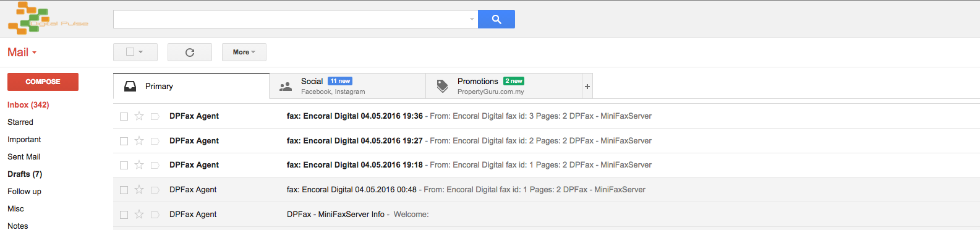
Task: Open the Mail switcher dropdown
Action: click(x=22, y=53)
